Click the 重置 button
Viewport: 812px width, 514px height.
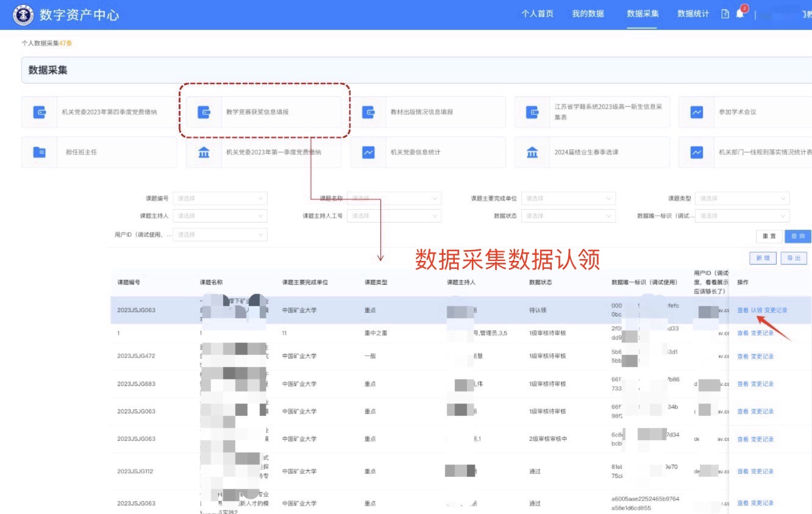coord(769,236)
